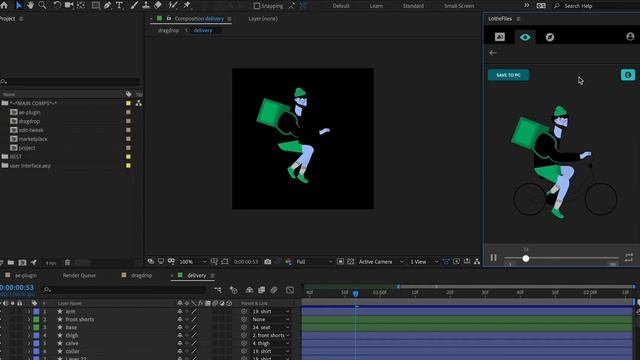Toggle shy switch for thigh layer
Viewport: 640px width, 360px height.
click(180, 335)
